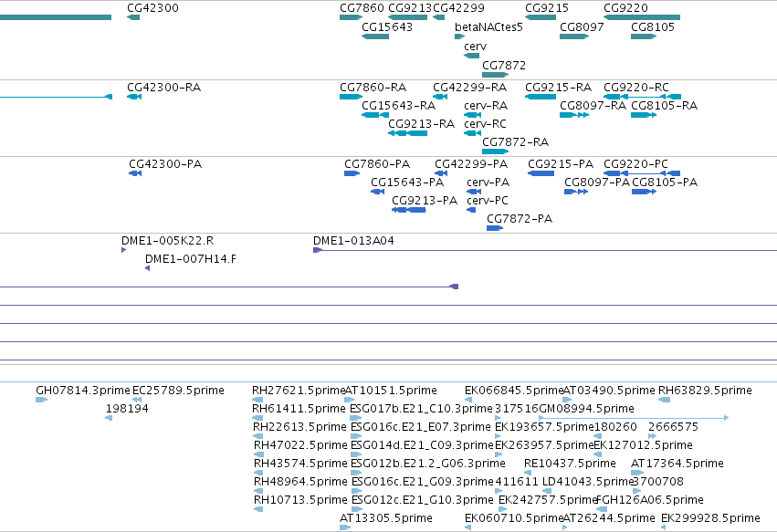777x532 pixels.
Task: Select the EC25789.5prime EST arrow
Action: click(137, 400)
